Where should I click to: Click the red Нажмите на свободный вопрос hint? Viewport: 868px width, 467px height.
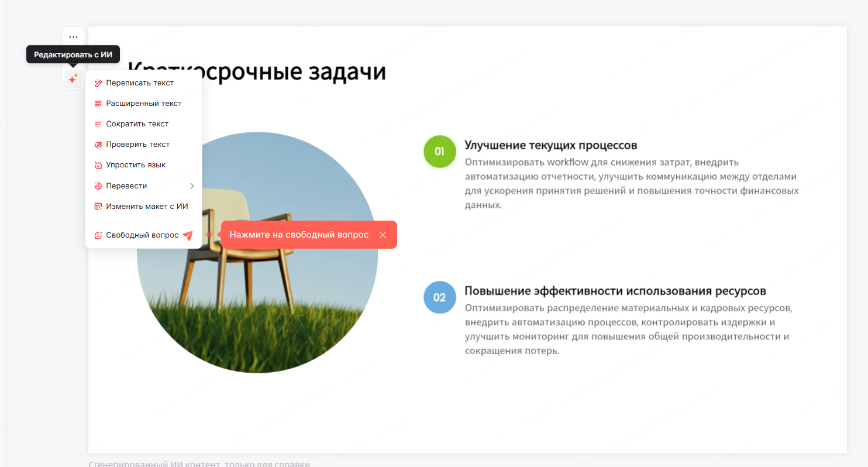pos(298,235)
